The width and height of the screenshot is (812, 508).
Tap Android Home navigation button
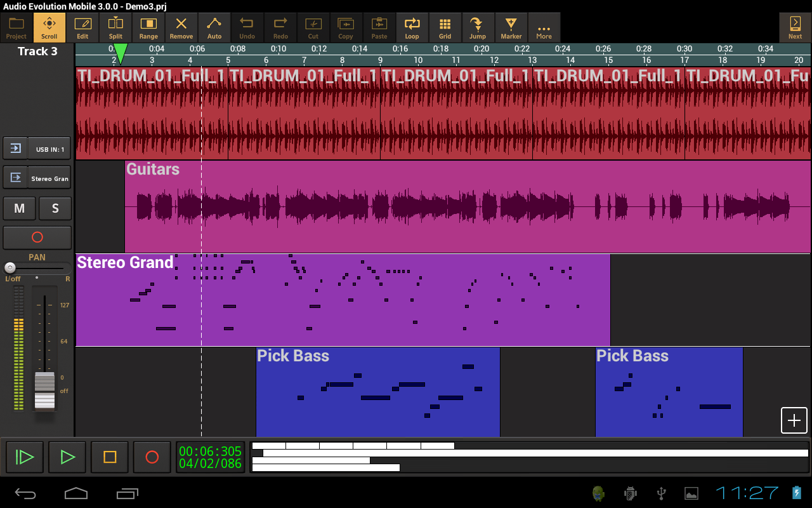click(76, 493)
